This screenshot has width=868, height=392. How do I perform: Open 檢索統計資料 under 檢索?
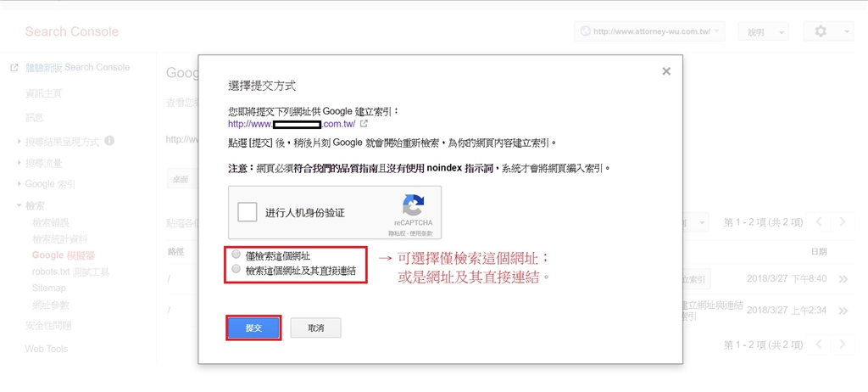[x=60, y=239]
